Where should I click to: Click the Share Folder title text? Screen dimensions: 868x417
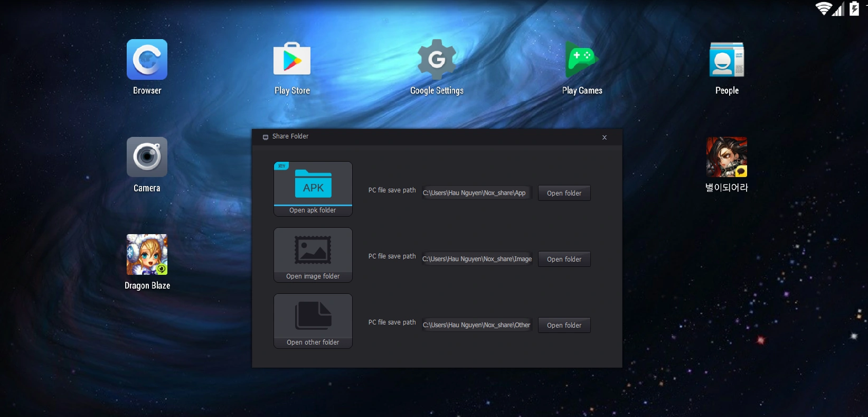point(290,136)
